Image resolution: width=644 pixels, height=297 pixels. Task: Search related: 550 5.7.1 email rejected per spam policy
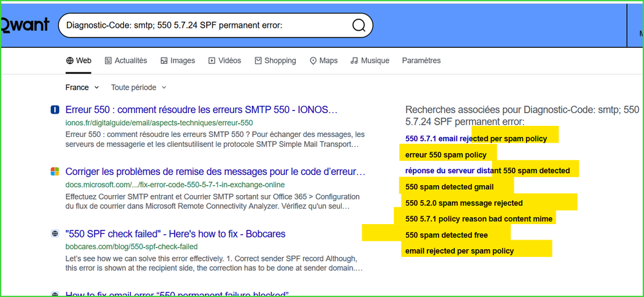[476, 139]
